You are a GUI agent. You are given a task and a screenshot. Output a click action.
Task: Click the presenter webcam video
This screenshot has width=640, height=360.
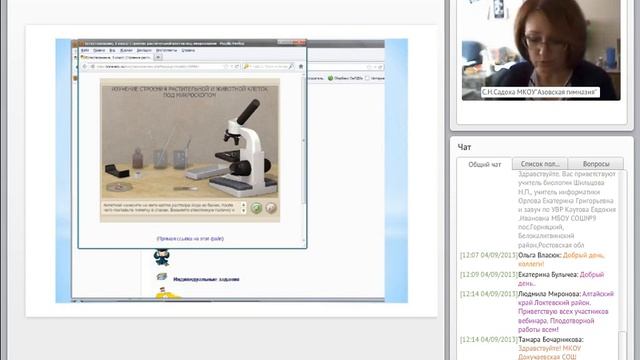point(541,50)
